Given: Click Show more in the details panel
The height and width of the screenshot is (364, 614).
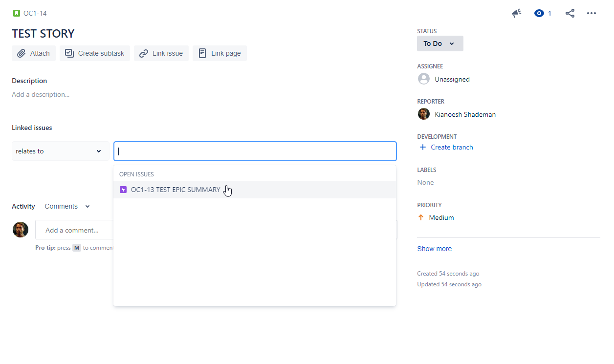Looking at the screenshot, I should 434,248.
